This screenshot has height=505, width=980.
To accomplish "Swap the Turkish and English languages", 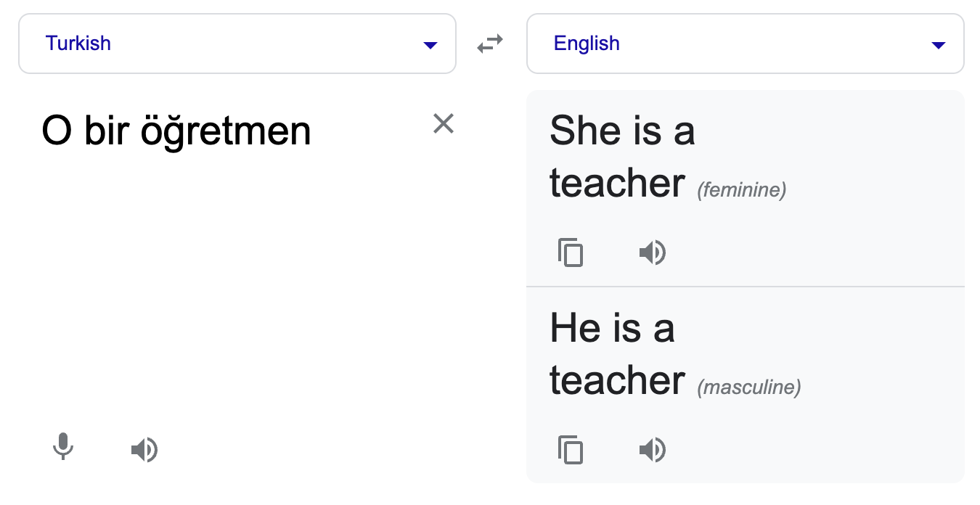I will pyautogui.click(x=490, y=45).
